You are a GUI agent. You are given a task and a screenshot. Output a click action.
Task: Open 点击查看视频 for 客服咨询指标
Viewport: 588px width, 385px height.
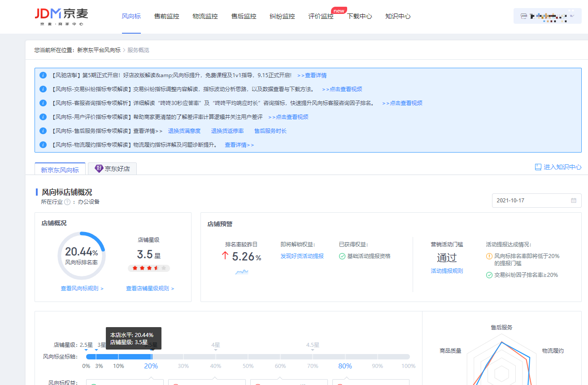pyautogui.click(x=402, y=103)
